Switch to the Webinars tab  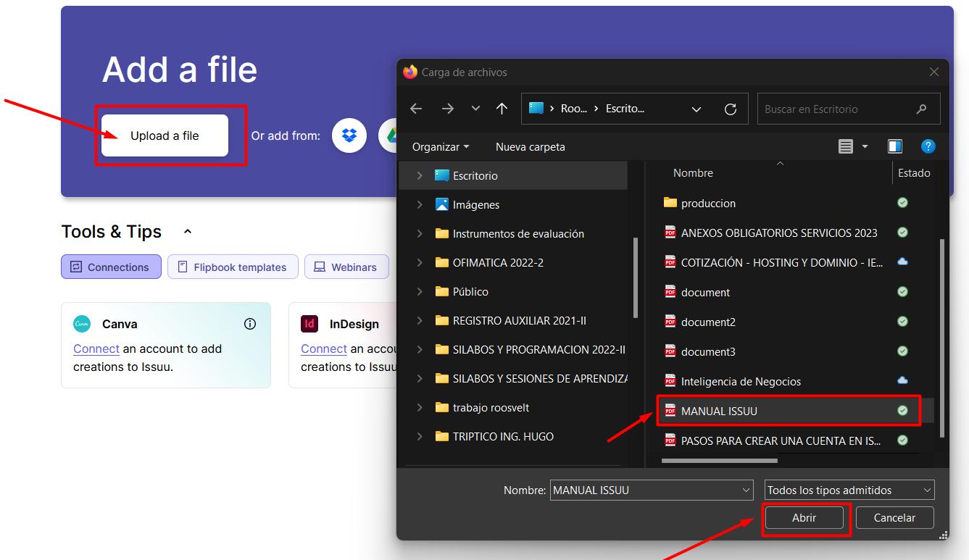(346, 267)
